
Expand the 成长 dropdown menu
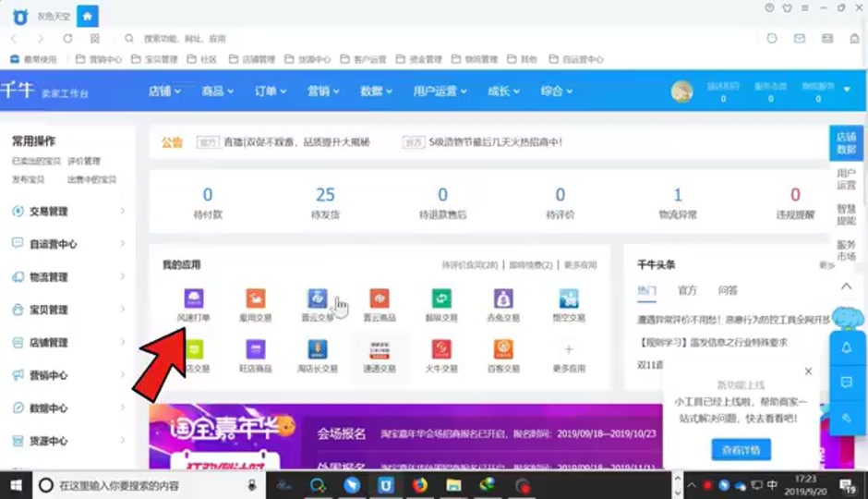[x=504, y=91]
